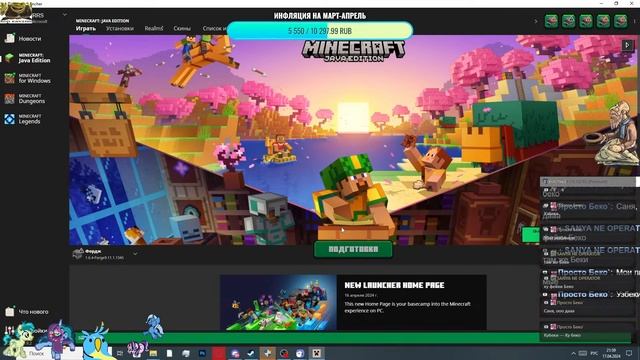This screenshot has height=360, width=640.
Task: Open the white document taskbar icon
Action: 169,353
